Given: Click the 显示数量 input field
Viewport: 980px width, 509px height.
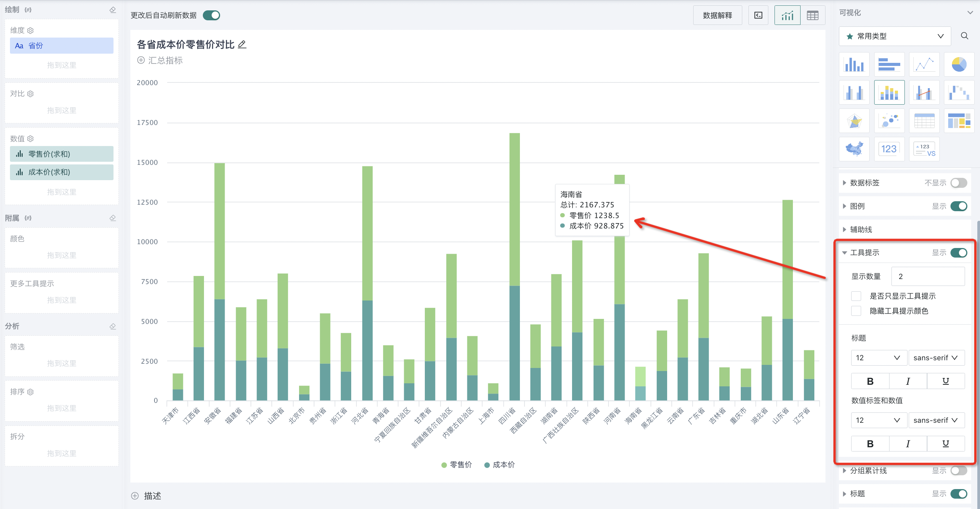Looking at the screenshot, I should coord(928,276).
